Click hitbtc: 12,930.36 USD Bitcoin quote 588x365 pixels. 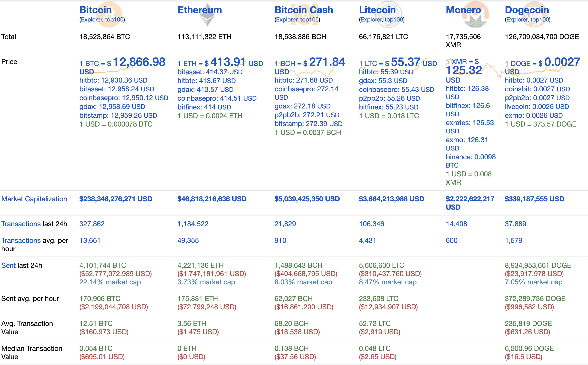tap(113, 80)
